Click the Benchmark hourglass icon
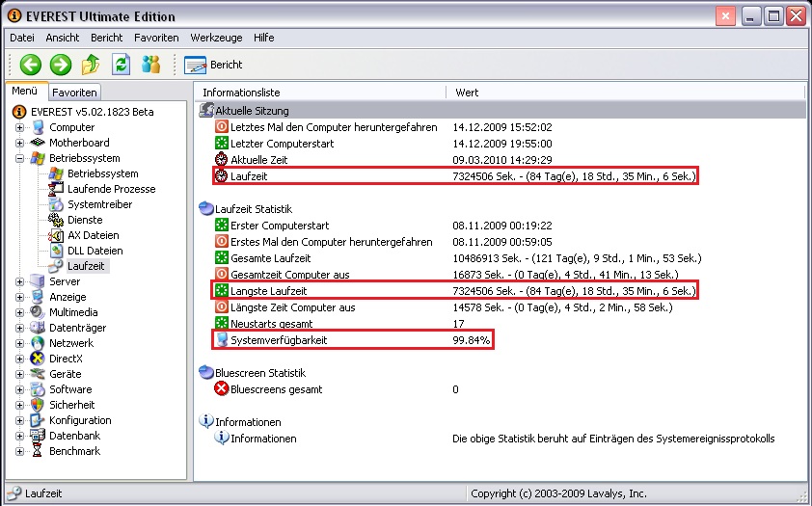The image size is (812, 506). [x=38, y=451]
